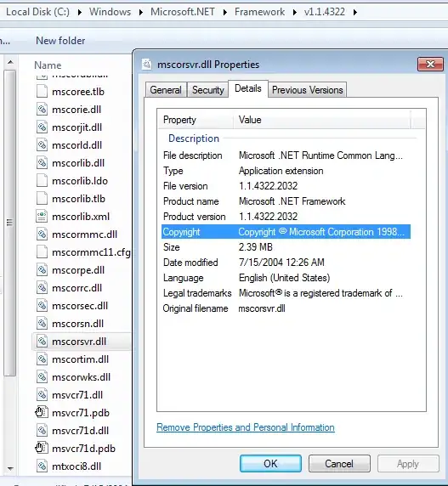448x486 pixels.
Task: Click v1.1.4322 in the address bar
Action: (325, 12)
